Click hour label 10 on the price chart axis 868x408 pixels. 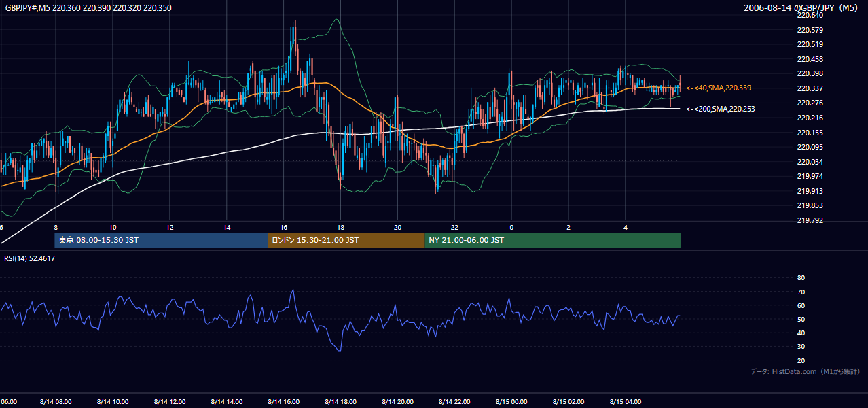[113, 227]
